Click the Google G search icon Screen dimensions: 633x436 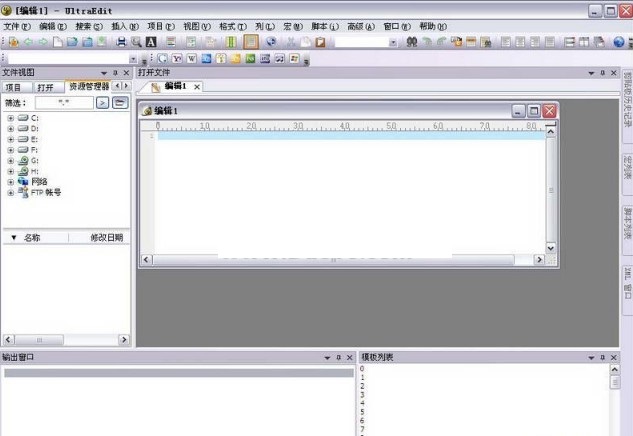[x=162, y=59]
